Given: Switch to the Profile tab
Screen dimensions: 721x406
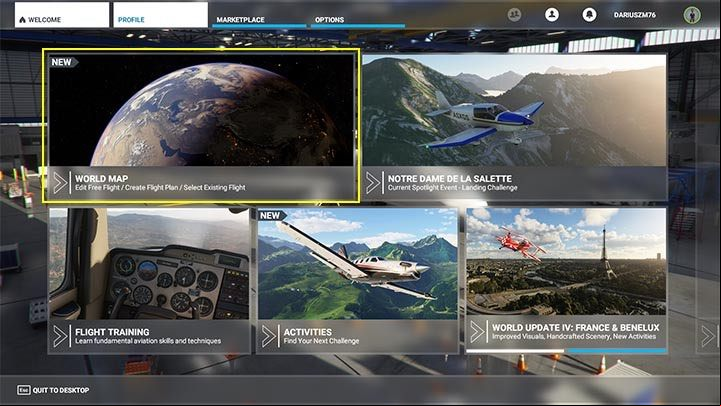Looking at the screenshot, I should (x=160, y=15).
